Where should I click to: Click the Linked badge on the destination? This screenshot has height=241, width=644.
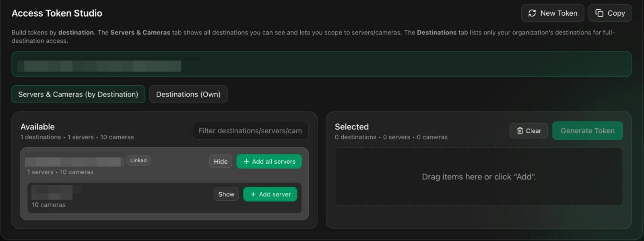pos(138,161)
